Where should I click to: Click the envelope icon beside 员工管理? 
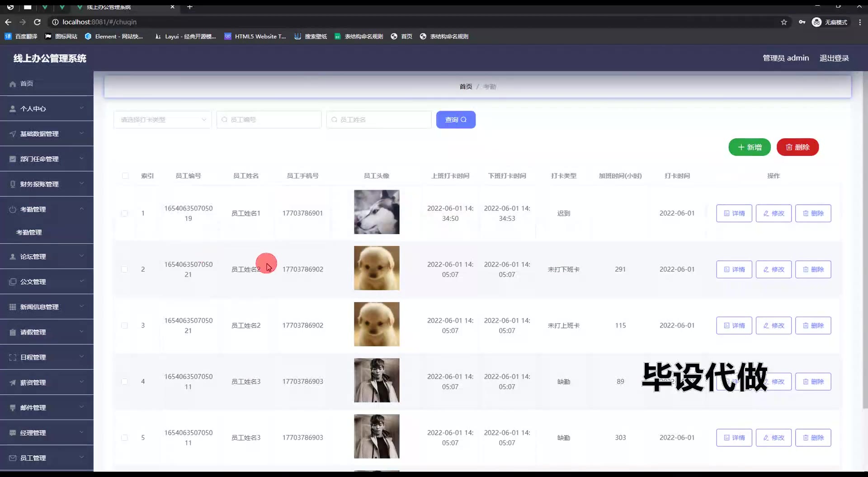(x=13, y=458)
